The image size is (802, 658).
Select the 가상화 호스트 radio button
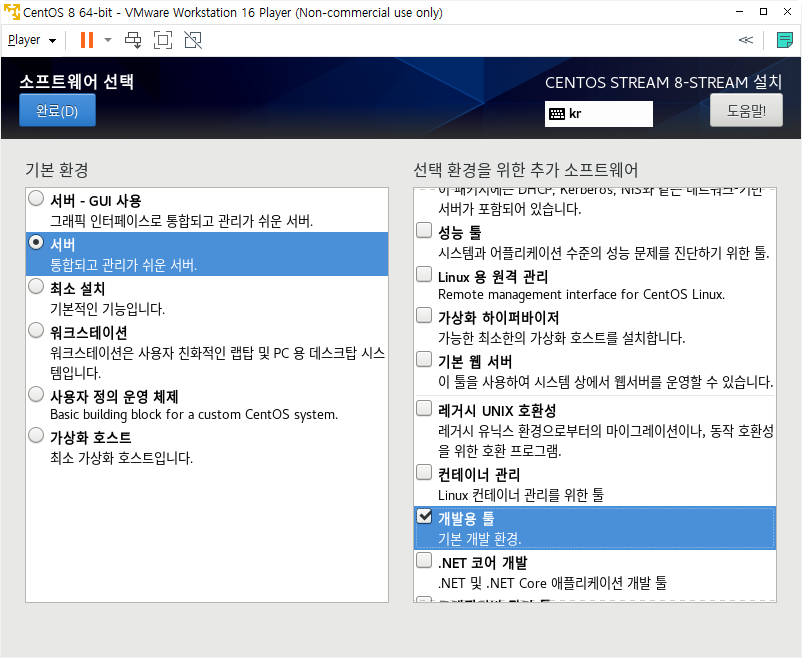click(x=36, y=435)
